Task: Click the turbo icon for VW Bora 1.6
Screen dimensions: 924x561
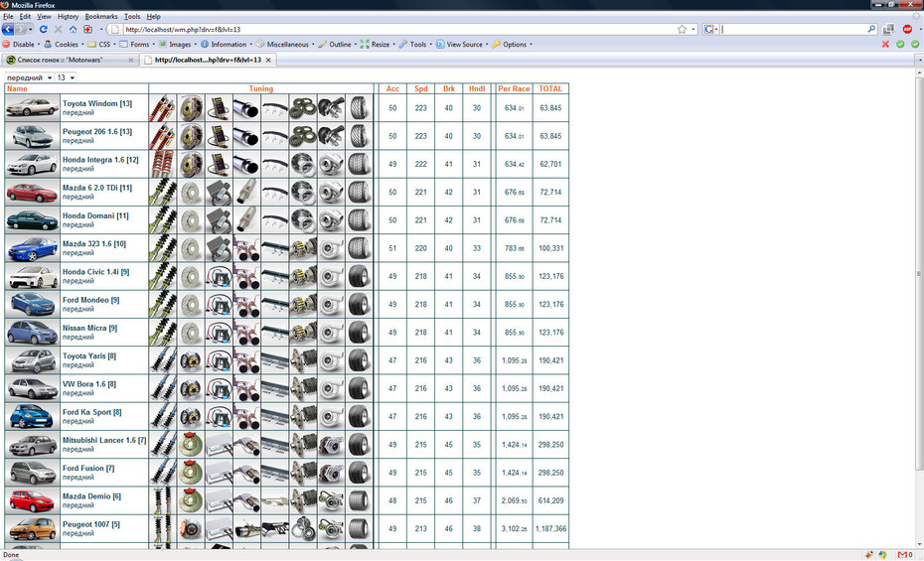Action: click(x=331, y=388)
